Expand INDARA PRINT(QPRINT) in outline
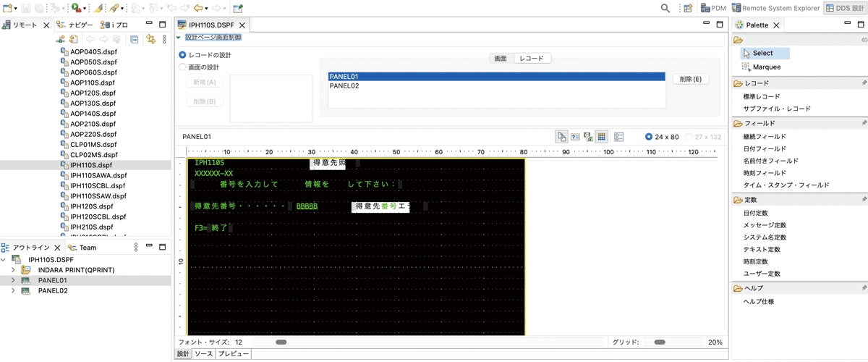Image resolution: width=868 pixels, height=362 pixels. [14, 270]
